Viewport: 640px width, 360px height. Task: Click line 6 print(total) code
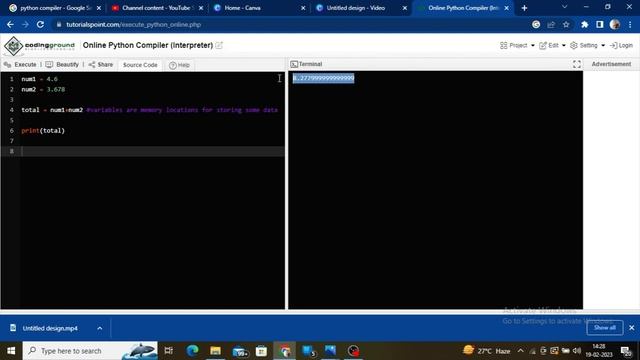pos(43,131)
